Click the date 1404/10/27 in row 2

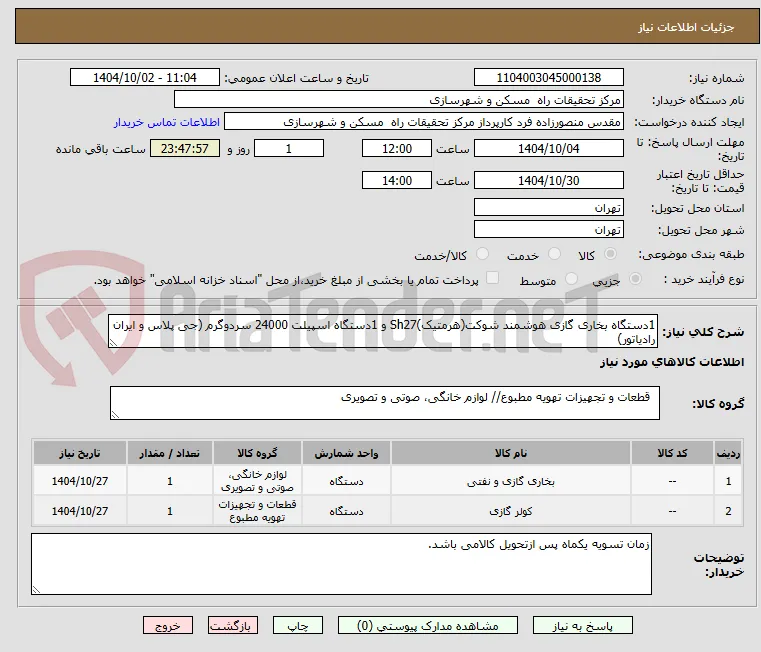(x=80, y=511)
